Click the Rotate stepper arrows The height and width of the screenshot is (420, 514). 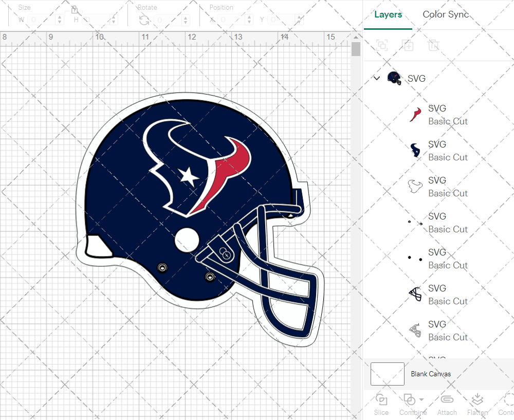tap(186, 20)
